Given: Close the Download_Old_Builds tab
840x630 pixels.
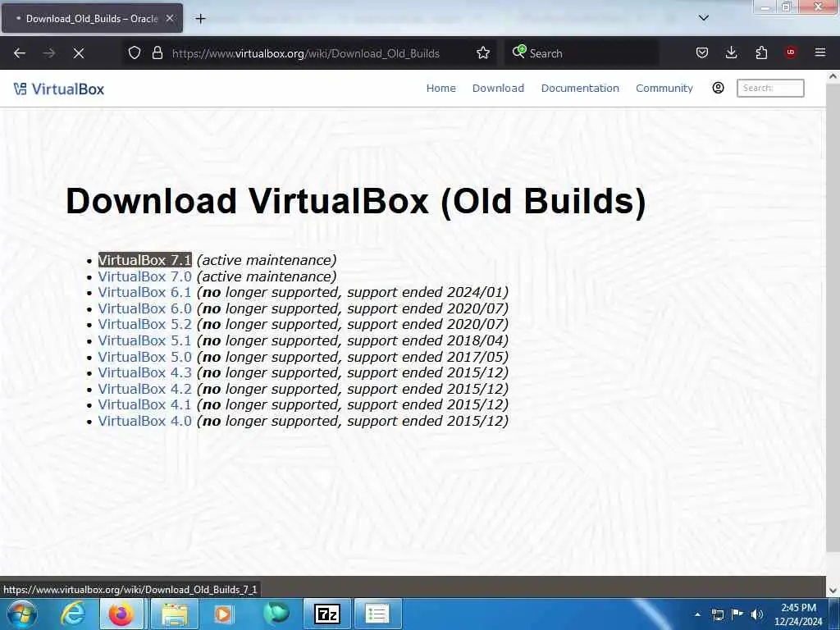Looking at the screenshot, I should pyautogui.click(x=170, y=18).
